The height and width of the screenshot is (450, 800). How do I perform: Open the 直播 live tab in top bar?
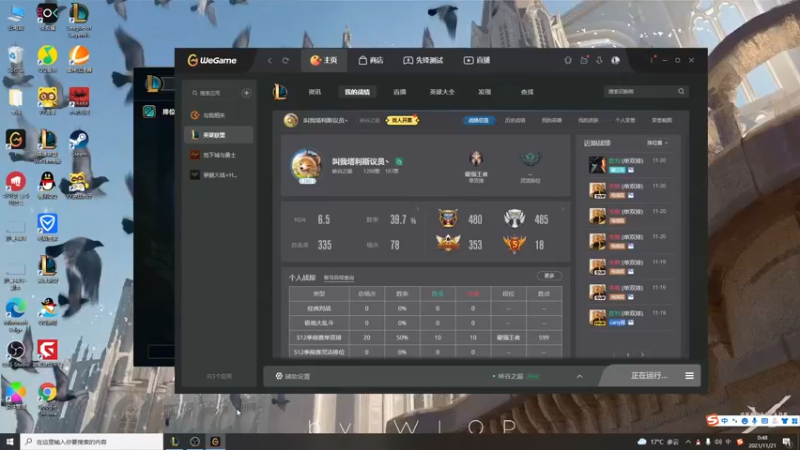click(477, 60)
